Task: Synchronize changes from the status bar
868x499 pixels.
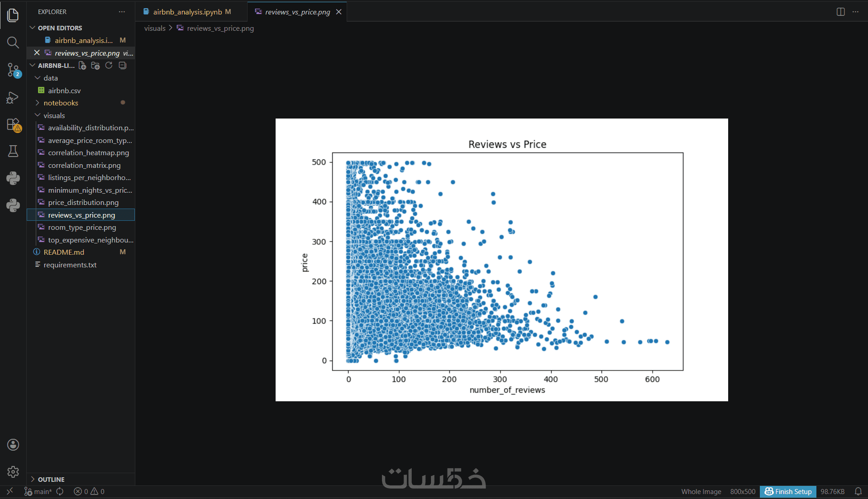Action: tap(60, 491)
